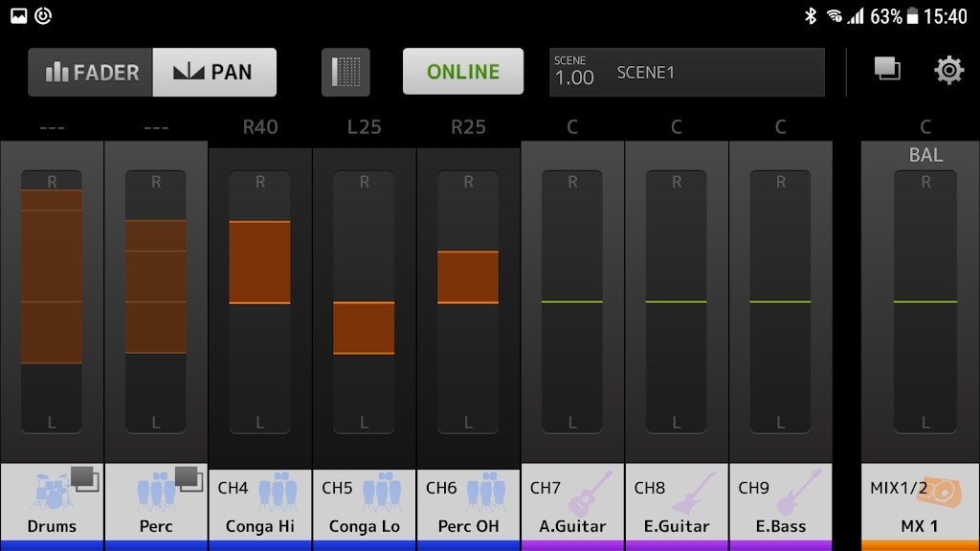Select the PAN view tab
980x551 pixels.
point(214,72)
